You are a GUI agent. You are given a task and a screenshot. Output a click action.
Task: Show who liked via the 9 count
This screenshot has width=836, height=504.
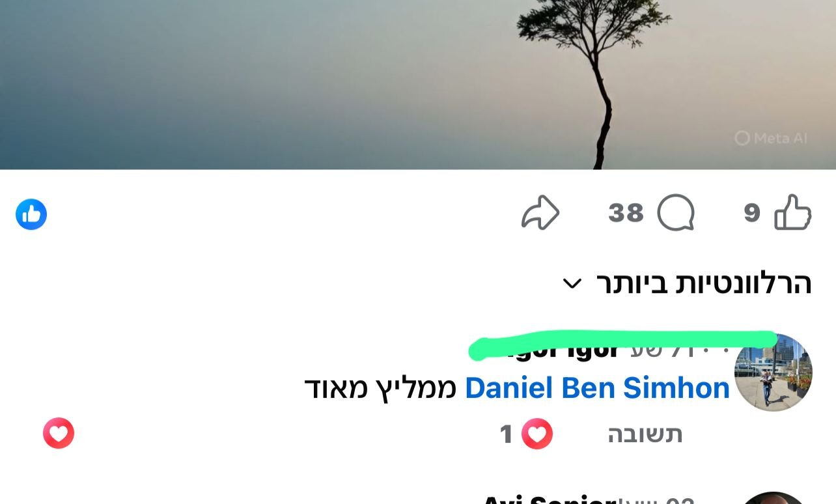coord(752,213)
